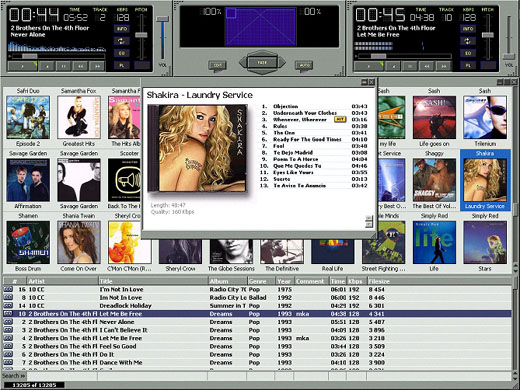Toggle the right deck PL playlist button
The width and height of the screenshot is (520, 390).
point(468,66)
